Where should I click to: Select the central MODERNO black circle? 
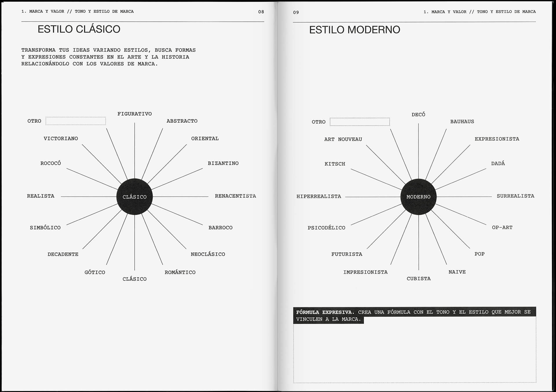click(418, 197)
